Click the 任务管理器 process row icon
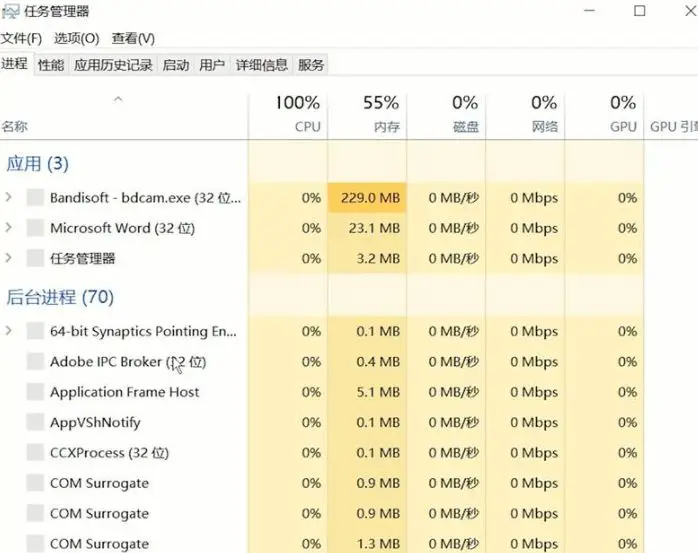This screenshot has width=698, height=553. (35, 258)
